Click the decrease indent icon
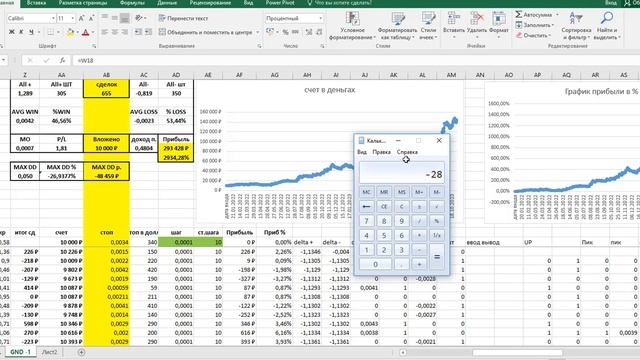This screenshot has width=640, height=360. tap(138, 32)
